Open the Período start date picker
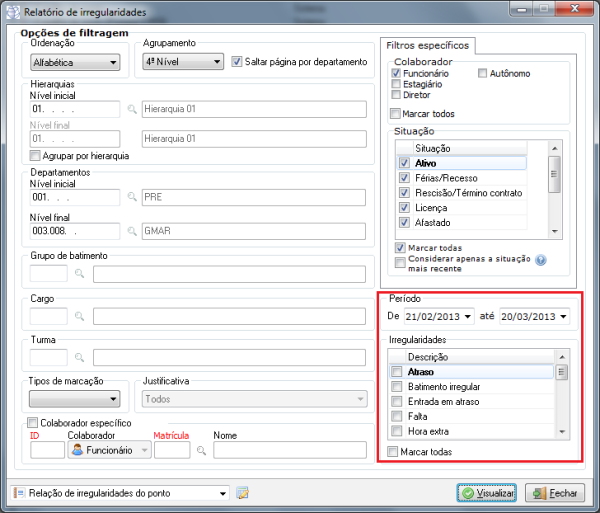Viewport: 600px width, 513px height. [x=469, y=317]
